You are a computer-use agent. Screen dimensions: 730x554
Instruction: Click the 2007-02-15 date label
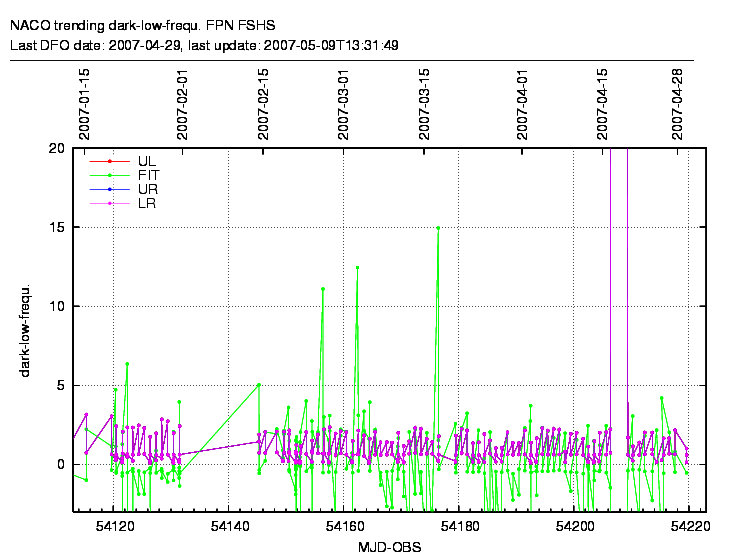(x=264, y=103)
